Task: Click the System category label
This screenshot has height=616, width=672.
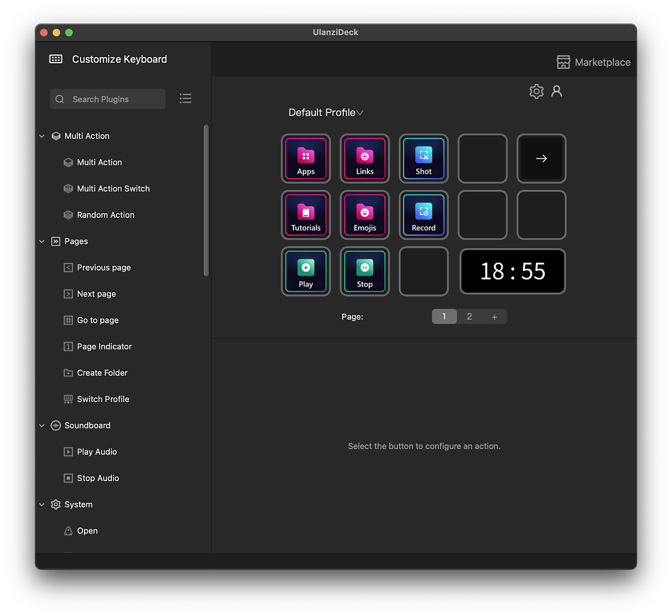Action: click(x=78, y=505)
